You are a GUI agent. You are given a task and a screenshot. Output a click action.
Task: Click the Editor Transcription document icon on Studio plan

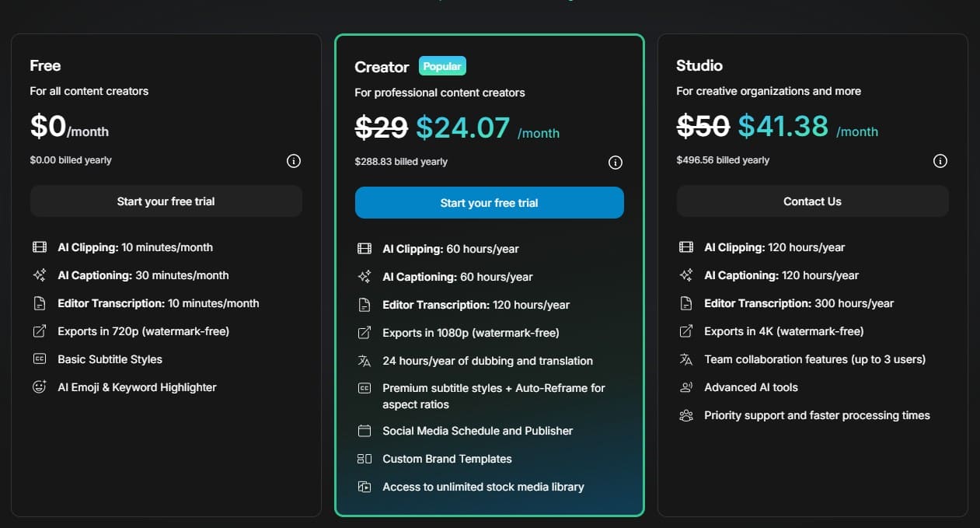pyautogui.click(x=685, y=302)
